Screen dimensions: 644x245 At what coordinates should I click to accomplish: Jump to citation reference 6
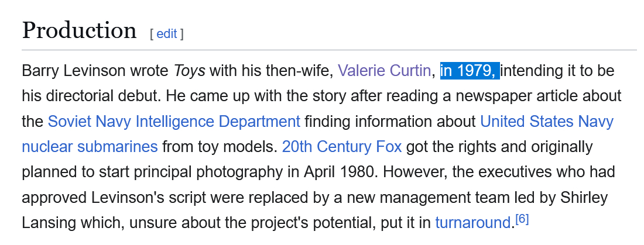tap(522, 219)
